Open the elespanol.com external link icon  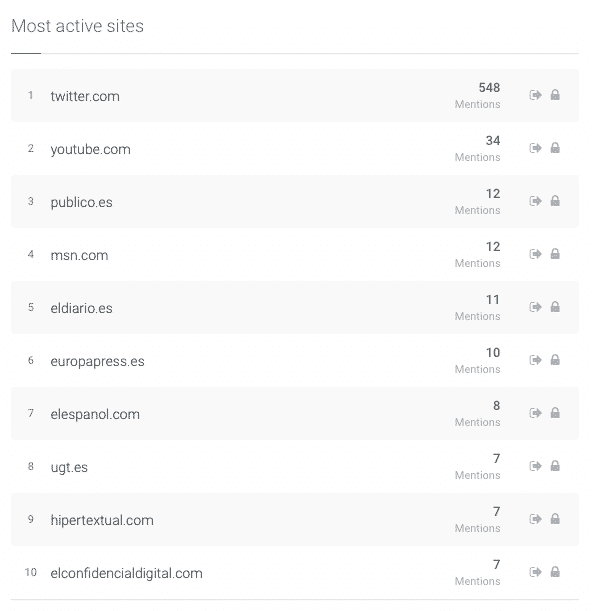pos(535,413)
